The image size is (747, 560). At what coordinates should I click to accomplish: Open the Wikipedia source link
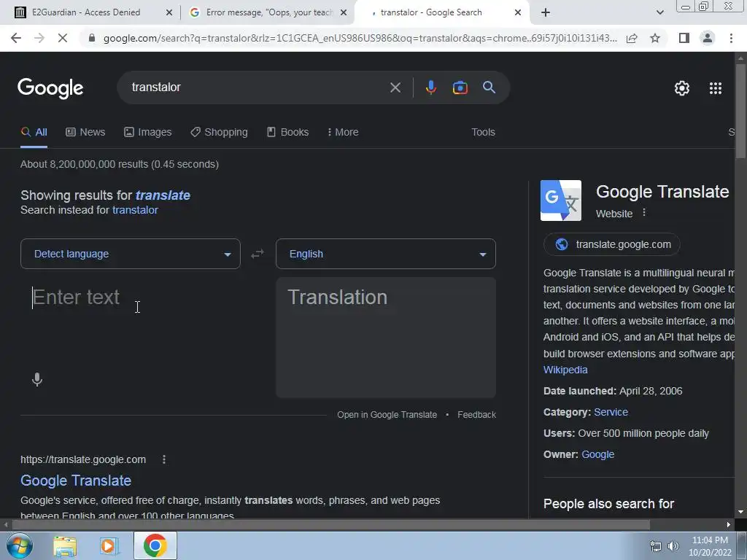click(x=565, y=370)
